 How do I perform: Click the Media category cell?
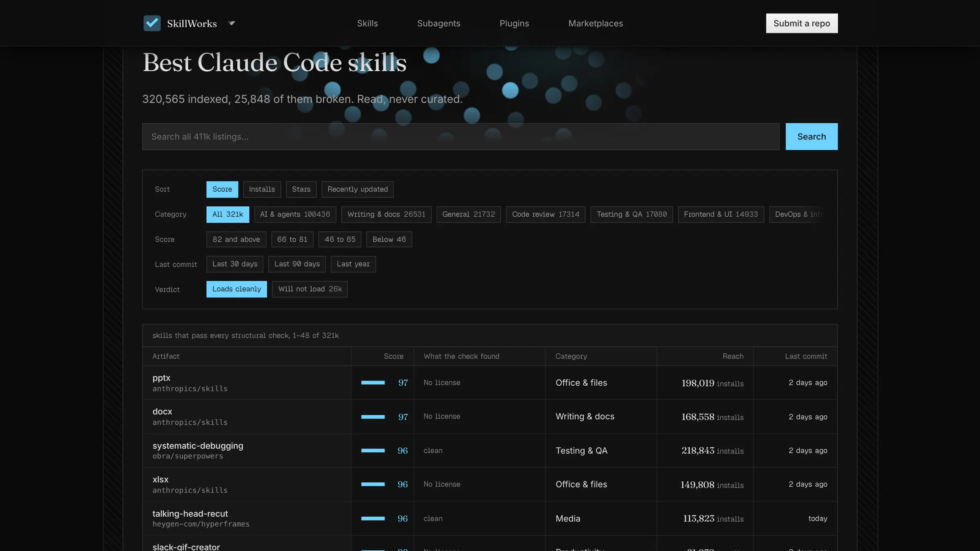coord(568,518)
